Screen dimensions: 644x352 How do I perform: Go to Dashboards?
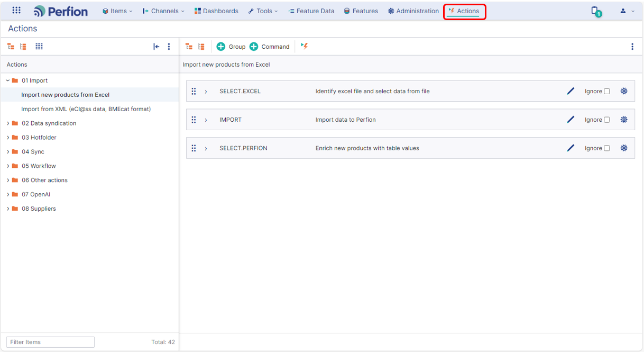[216, 11]
